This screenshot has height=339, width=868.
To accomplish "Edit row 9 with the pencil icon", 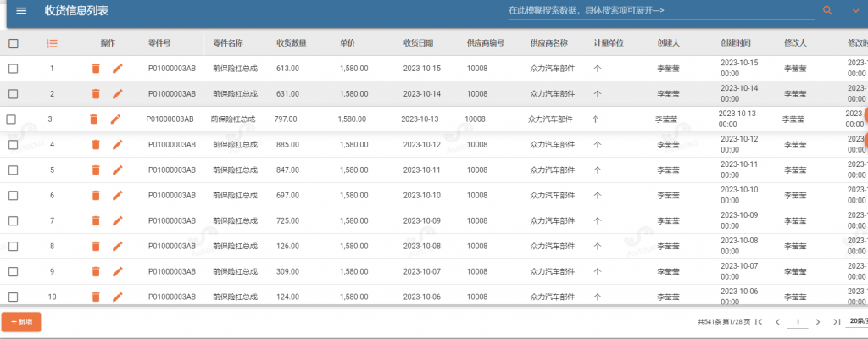I will 117,271.
